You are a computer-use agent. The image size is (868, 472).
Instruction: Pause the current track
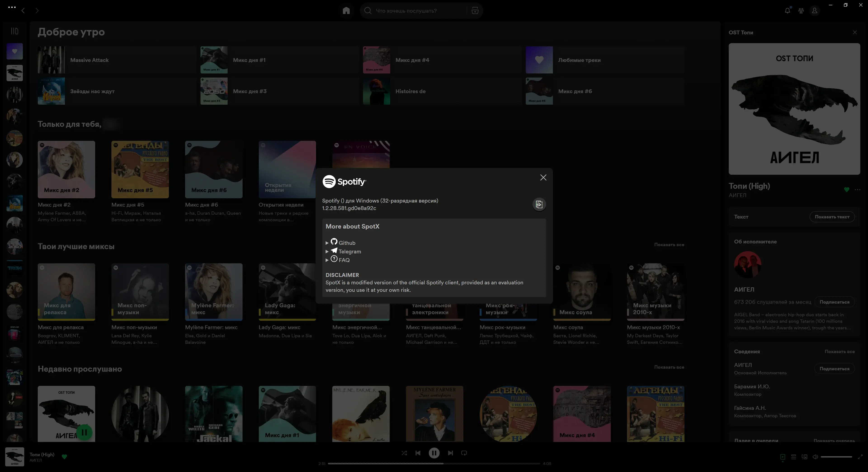pos(434,453)
